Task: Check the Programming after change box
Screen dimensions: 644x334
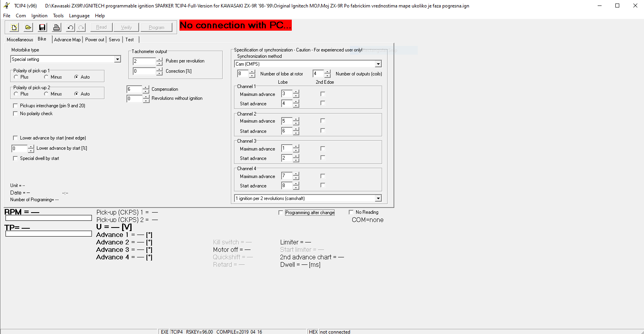Action: pos(280,213)
